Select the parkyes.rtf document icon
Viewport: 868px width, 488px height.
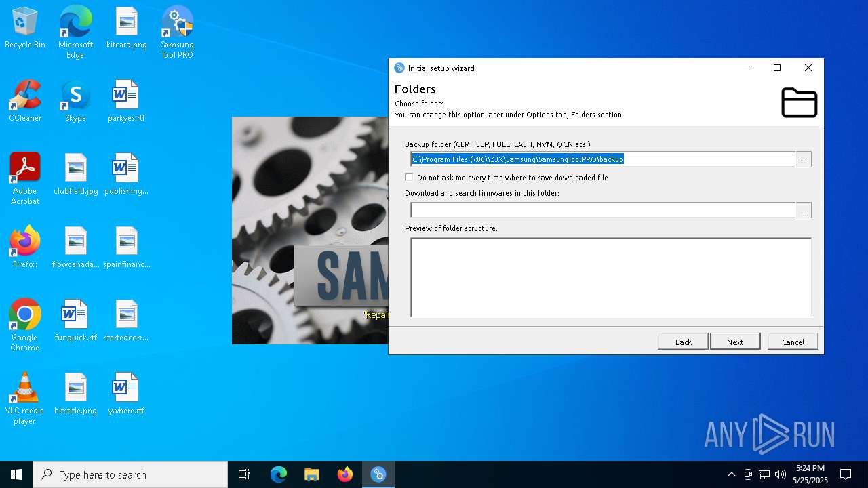(126, 101)
